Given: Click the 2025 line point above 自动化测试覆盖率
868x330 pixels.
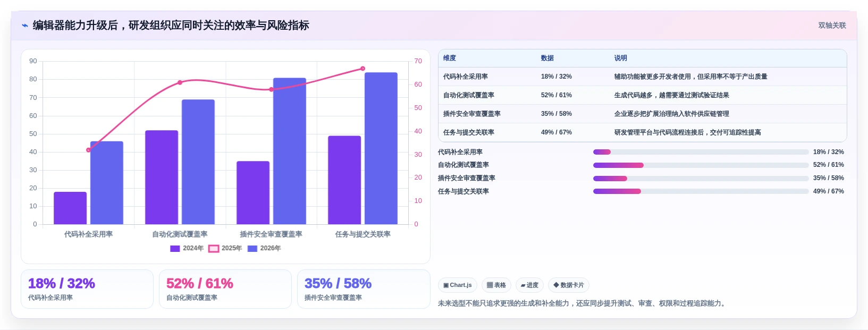Looking at the screenshot, I should [x=180, y=82].
